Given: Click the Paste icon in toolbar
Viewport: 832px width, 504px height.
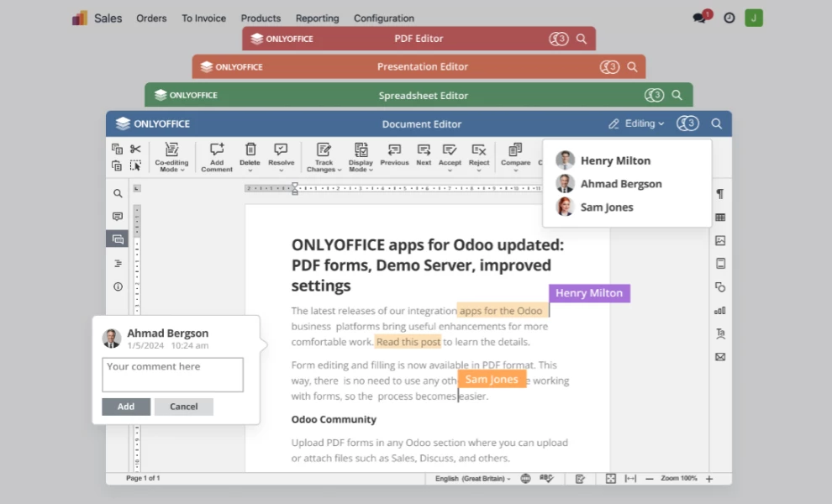Looking at the screenshot, I should [x=118, y=165].
